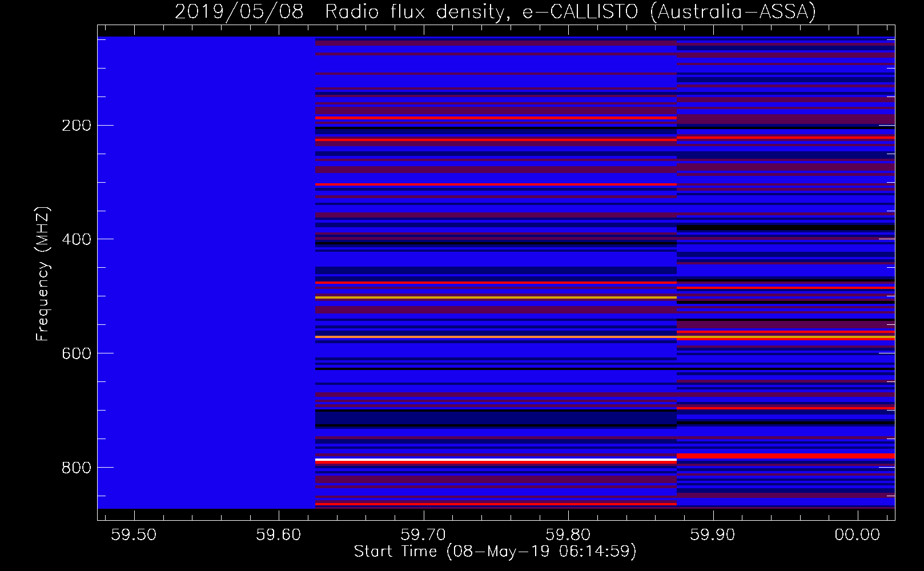Viewport: 924px width, 571px height.
Task: Click the 59.80 time tick label
Action: coord(568,534)
